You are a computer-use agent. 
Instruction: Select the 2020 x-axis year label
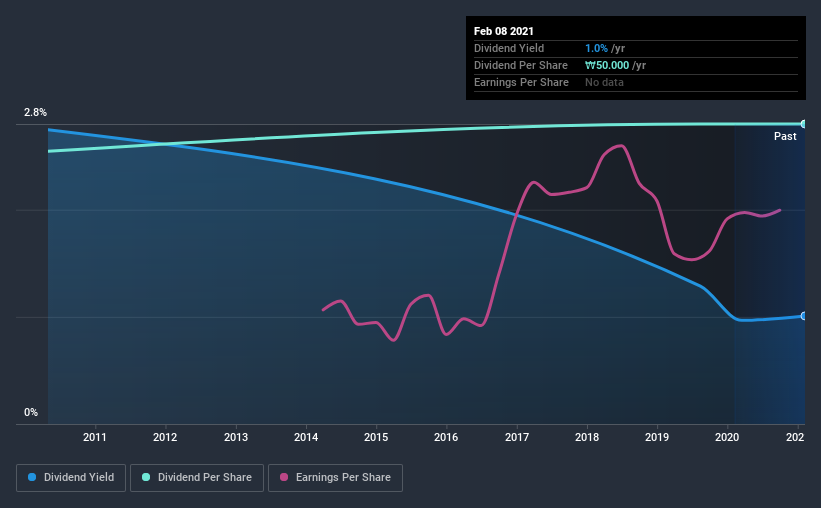[727, 437]
